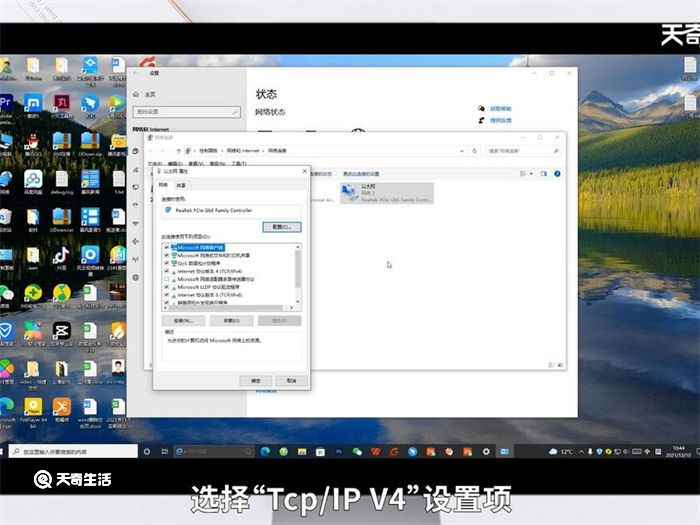Open Microsoft Edge desktop shortcut

coord(6,407)
